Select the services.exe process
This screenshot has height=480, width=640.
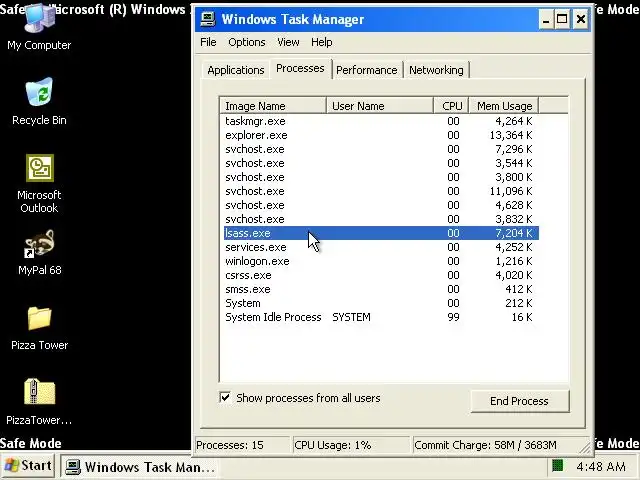381,247
